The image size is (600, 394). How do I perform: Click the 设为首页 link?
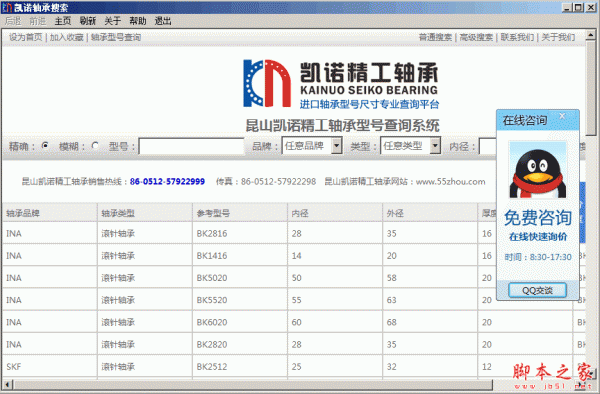[26, 37]
